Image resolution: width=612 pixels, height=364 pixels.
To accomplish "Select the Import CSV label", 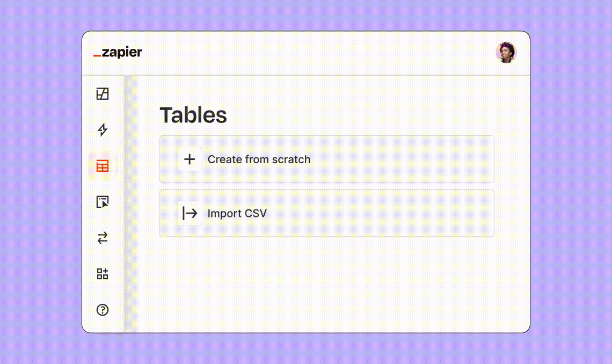I will point(237,213).
